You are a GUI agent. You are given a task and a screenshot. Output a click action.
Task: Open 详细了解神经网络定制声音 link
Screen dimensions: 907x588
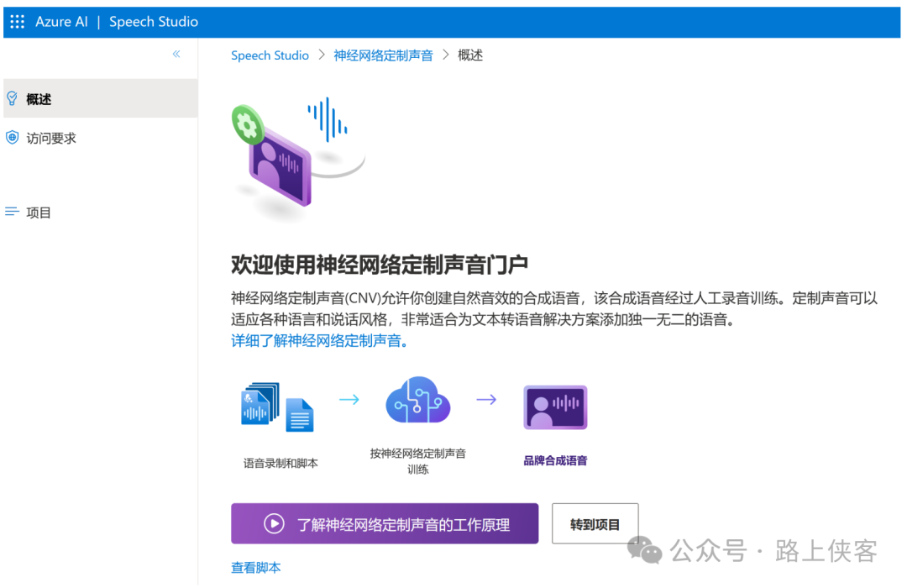tap(319, 341)
